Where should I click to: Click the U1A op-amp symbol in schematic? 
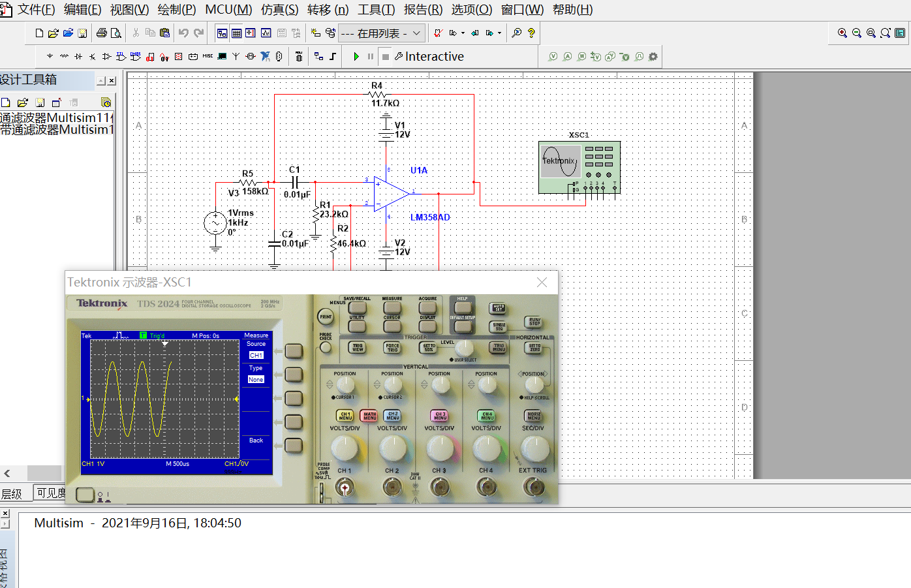click(392, 193)
